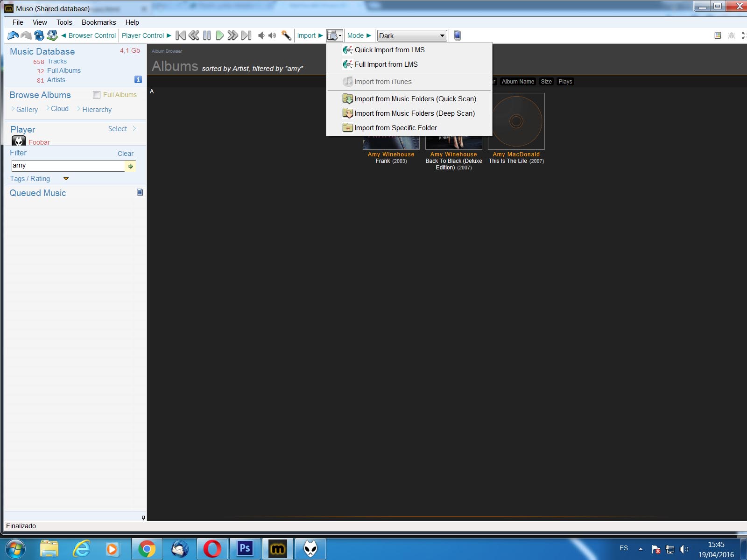Toggle the Full Albums checkbox
747x560 pixels.
[97, 95]
